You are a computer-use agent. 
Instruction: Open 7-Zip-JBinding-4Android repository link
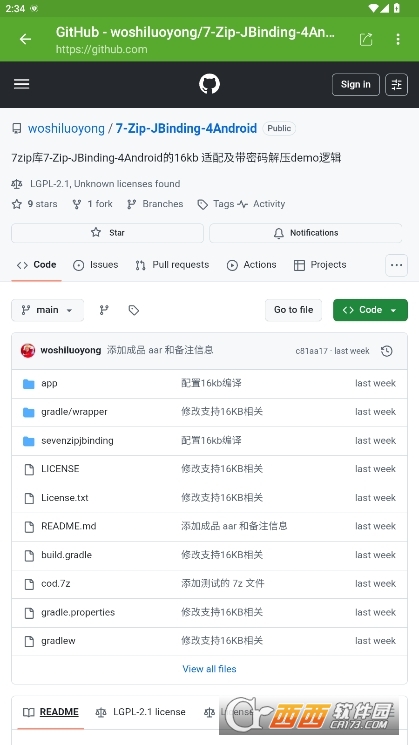tap(186, 128)
